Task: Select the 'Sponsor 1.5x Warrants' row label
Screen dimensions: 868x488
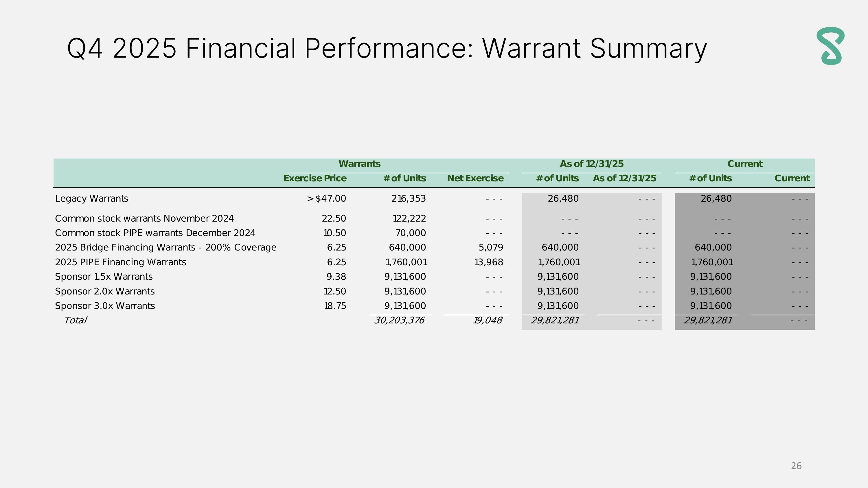Action: [x=104, y=277]
